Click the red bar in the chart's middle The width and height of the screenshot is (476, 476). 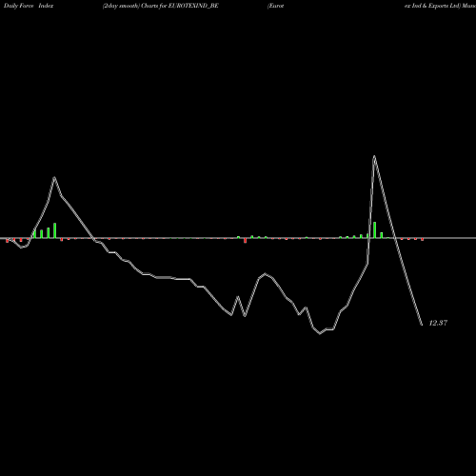[x=245, y=241]
